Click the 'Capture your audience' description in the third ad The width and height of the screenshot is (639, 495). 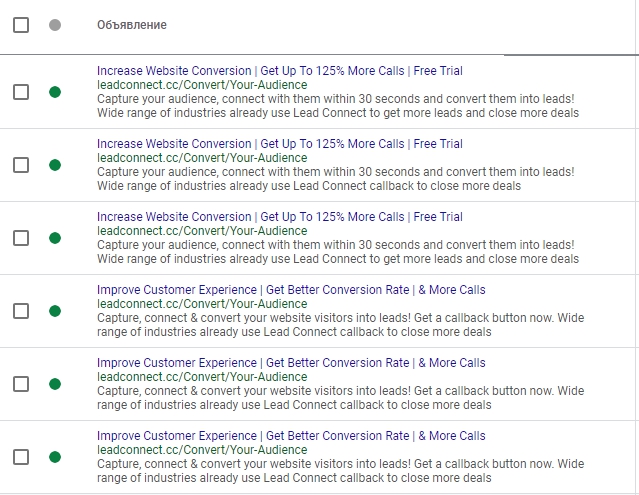[338, 252]
